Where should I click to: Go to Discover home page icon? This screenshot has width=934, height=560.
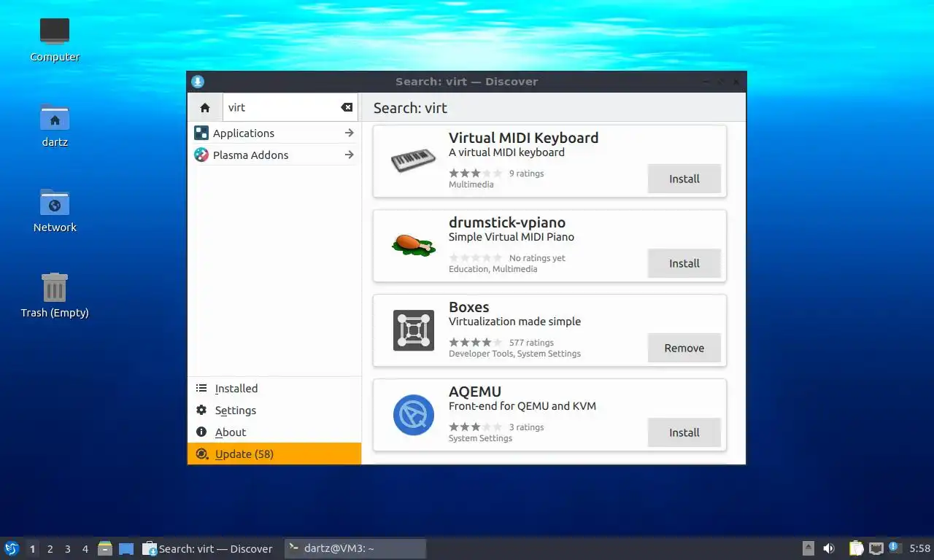[x=205, y=107]
